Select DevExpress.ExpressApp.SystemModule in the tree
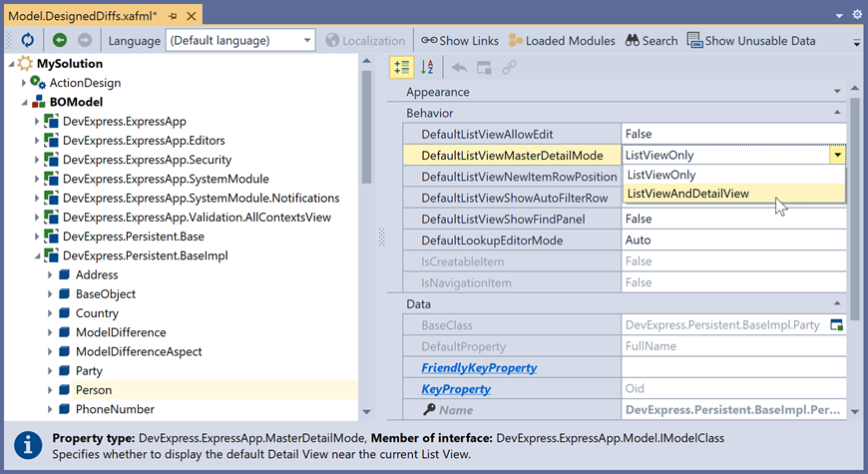Screen dimensions: 868x474 166,179
